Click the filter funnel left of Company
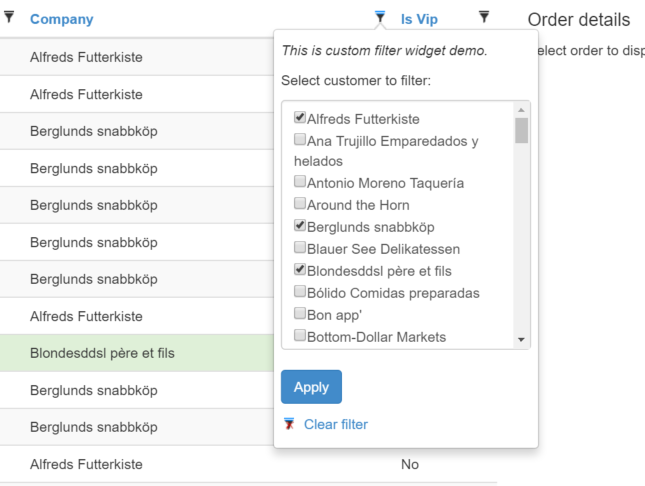The width and height of the screenshot is (645, 486). pos(9,17)
